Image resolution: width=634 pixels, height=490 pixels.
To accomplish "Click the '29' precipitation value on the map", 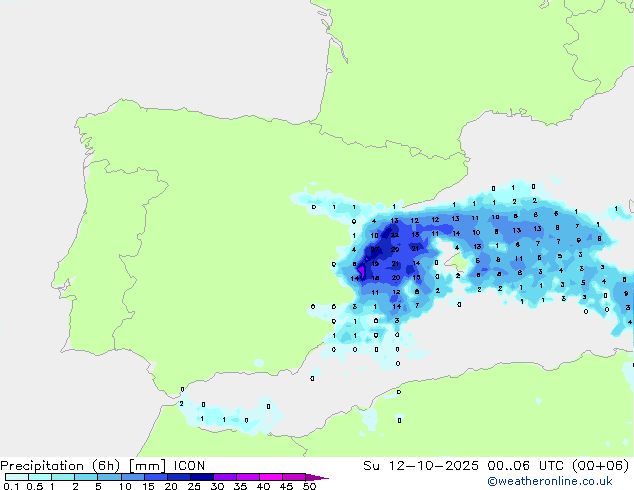I will (x=395, y=249).
